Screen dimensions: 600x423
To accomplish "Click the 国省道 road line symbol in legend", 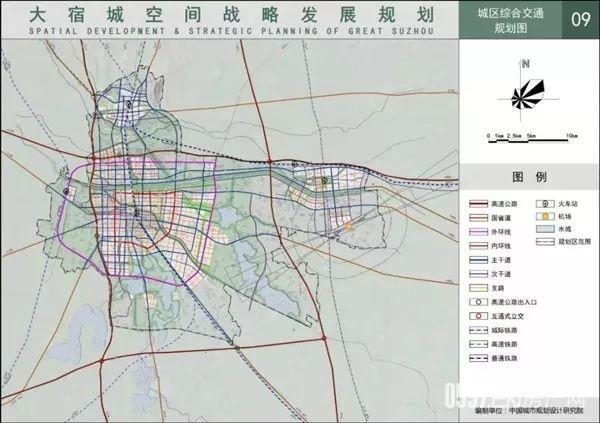I will tap(478, 218).
